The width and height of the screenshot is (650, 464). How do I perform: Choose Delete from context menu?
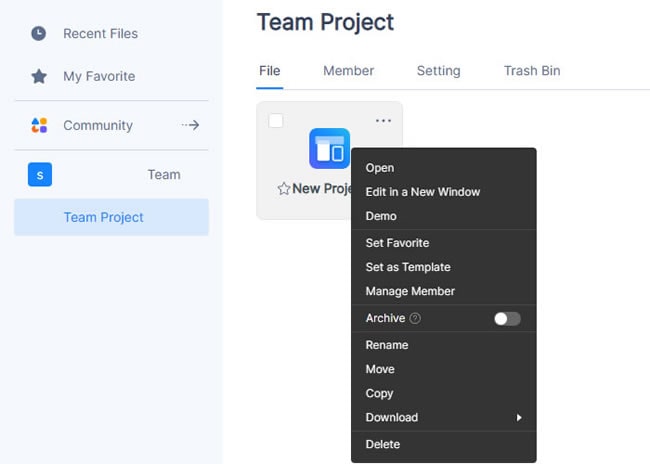point(444,445)
